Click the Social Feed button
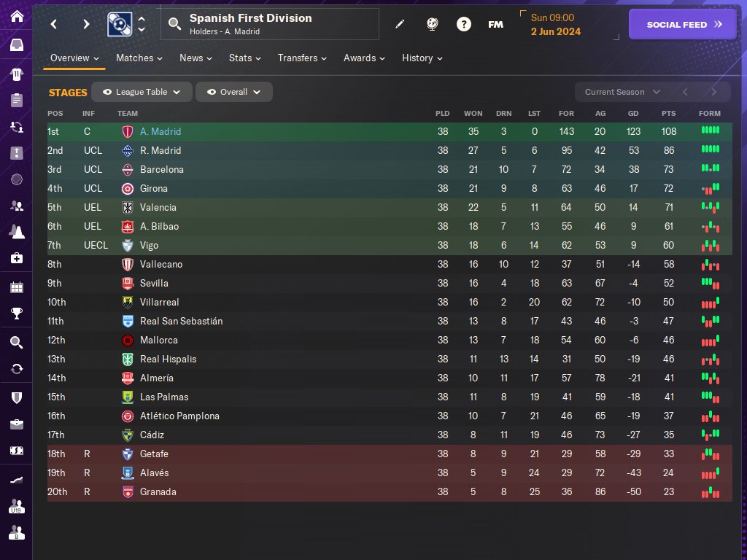 click(x=684, y=24)
